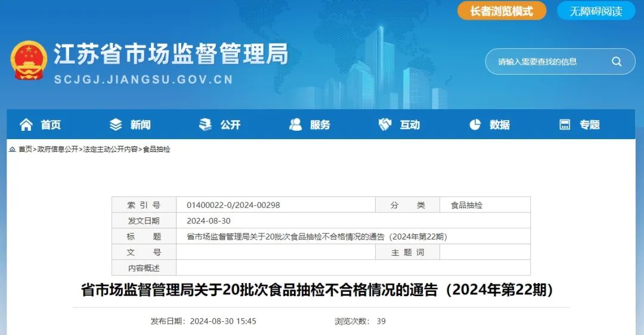The height and width of the screenshot is (335, 644).
Task: Click the pie chart icon beside 数据
Action: point(475,124)
